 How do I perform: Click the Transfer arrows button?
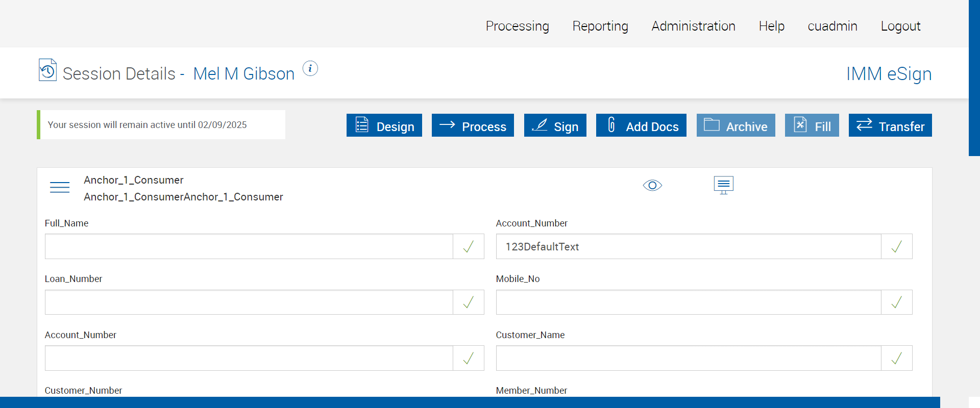tap(890, 125)
